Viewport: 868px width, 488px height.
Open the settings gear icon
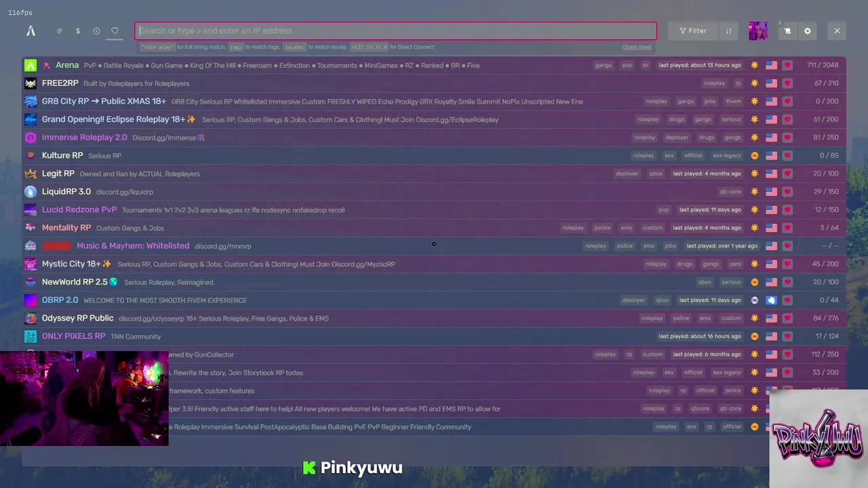coord(807,30)
